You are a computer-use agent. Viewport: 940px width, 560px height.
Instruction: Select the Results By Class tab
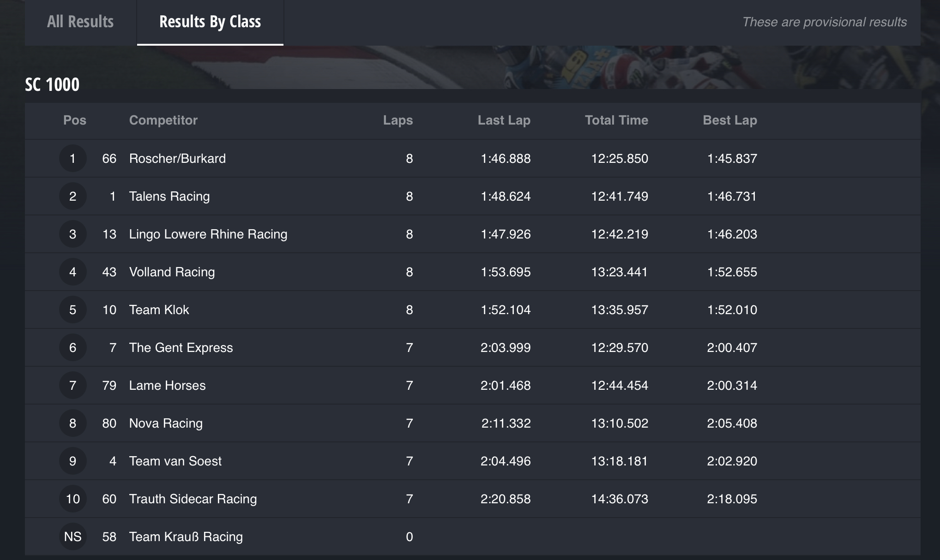coord(210,22)
